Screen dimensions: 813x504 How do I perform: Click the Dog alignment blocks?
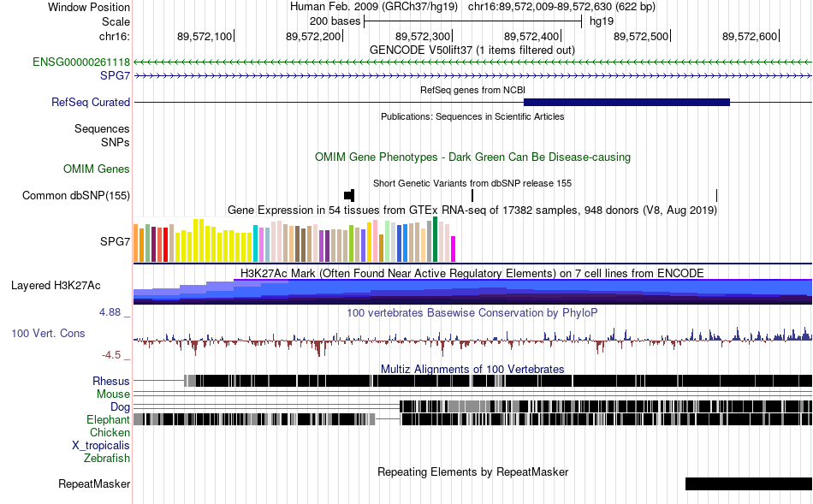606,406
